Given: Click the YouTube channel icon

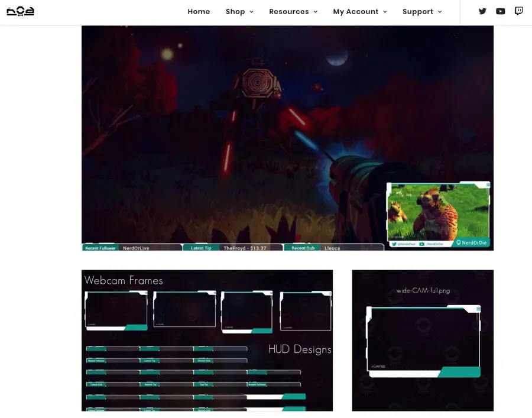Looking at the screenshot, I should (x=500, y=11).
